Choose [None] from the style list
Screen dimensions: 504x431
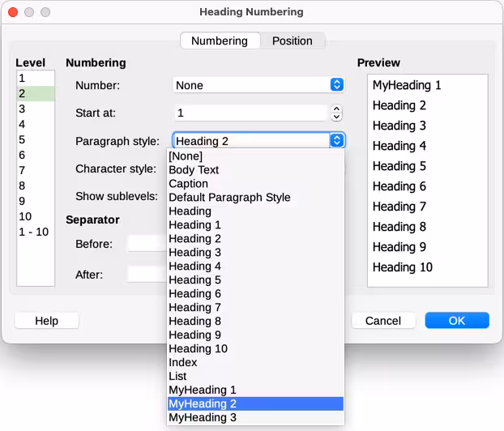coord(255,156)
